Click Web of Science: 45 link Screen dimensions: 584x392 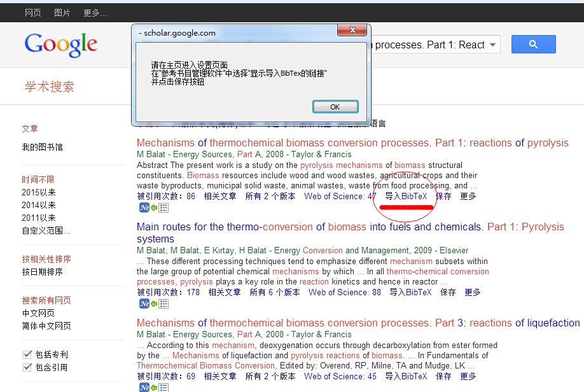click(x=340, y=376)
